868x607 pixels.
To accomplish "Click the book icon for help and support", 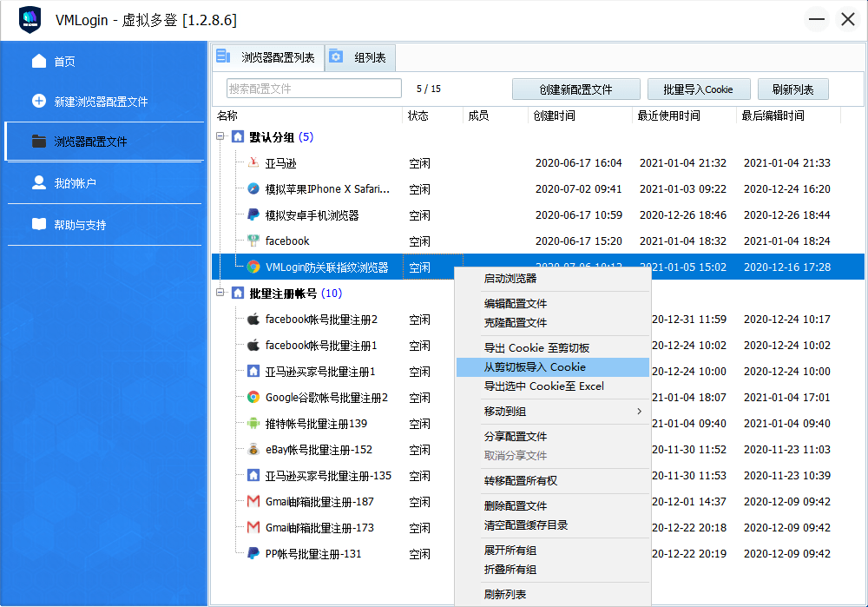I will click(x=39, y=224).
